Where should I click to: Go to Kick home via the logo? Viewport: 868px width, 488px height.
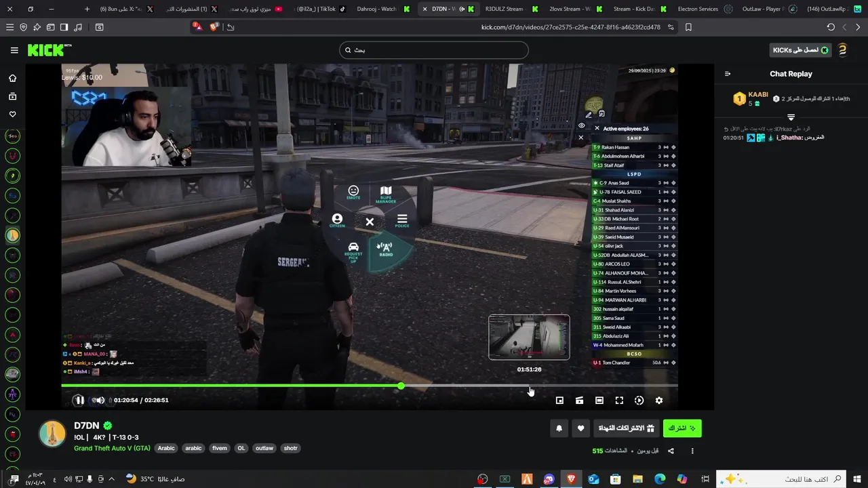coord(50,50)
